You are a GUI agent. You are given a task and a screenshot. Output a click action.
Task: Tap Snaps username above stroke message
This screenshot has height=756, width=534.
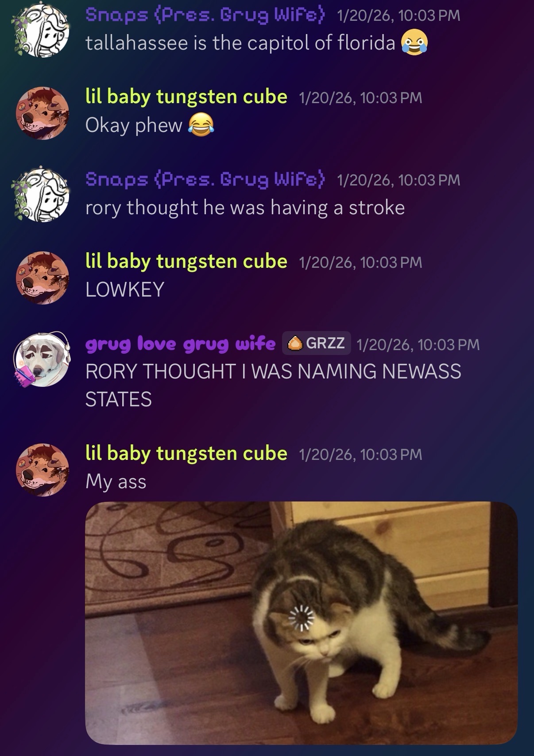[x=205, y=180]
